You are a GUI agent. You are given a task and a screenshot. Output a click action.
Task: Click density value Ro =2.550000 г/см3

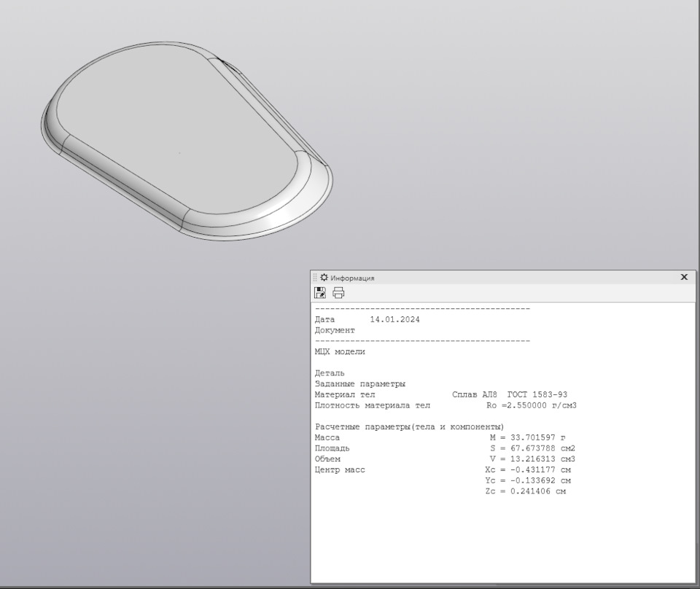[532, 405]
